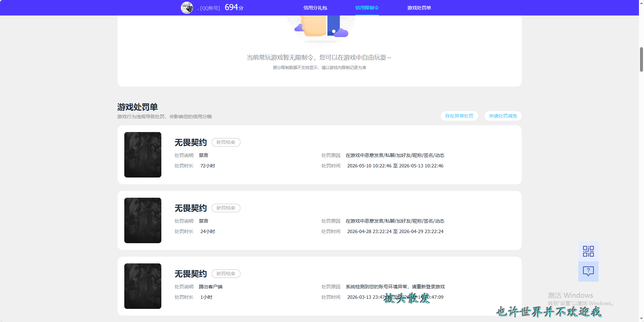Click the [QQ账号] label in the header

[x=210, y=8]
